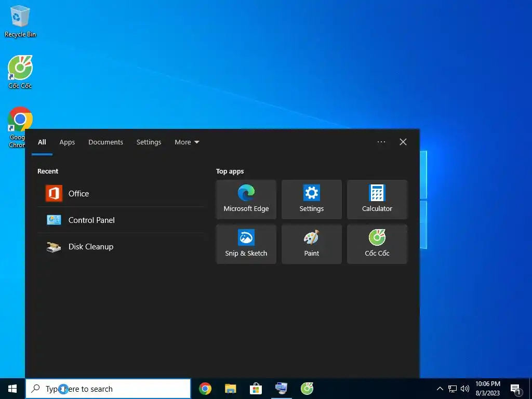Screen dimensions: 532x399
Task: Open Cốc Cốc tile in Top apps
Action: tap(377, 244)
